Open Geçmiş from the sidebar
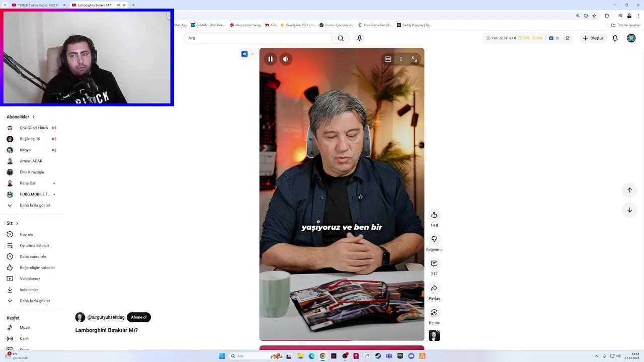Image resolution: width=644 pixels, height=362 pixels. 28,234
